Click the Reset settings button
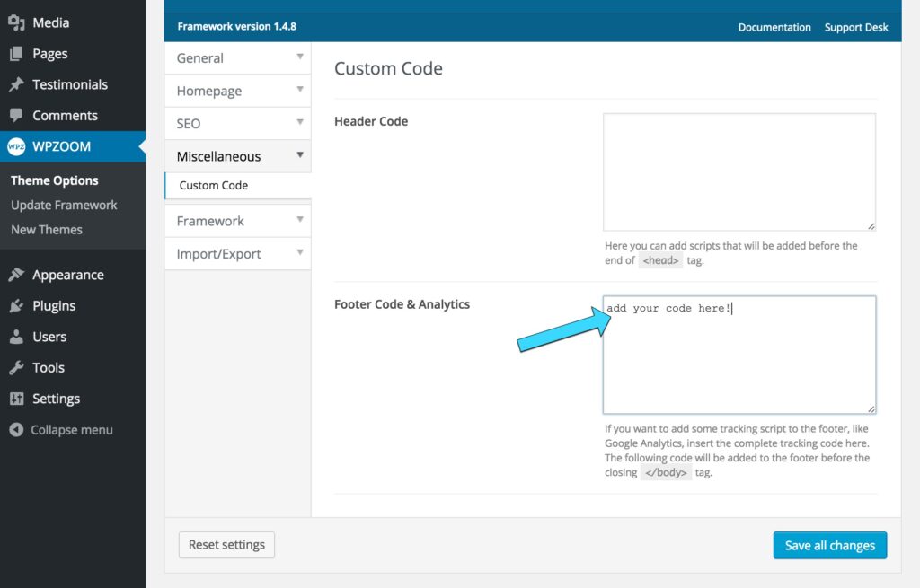The image size is (920, 588). click(226, 545)
